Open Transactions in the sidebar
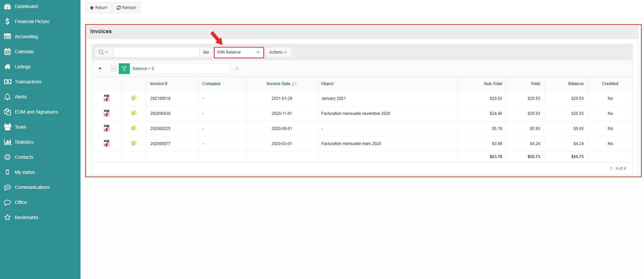 [x=28, y=82]
